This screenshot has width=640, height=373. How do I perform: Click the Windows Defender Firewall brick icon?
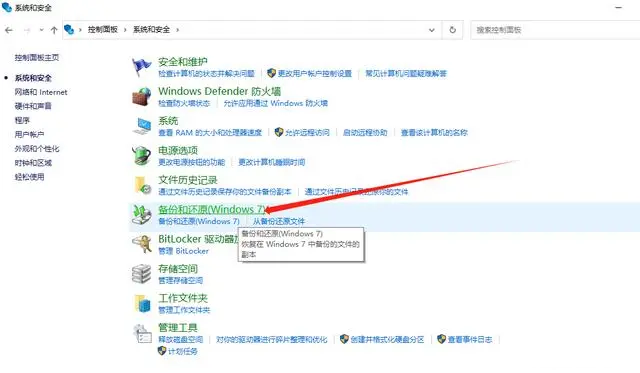[x=142, y=97]
